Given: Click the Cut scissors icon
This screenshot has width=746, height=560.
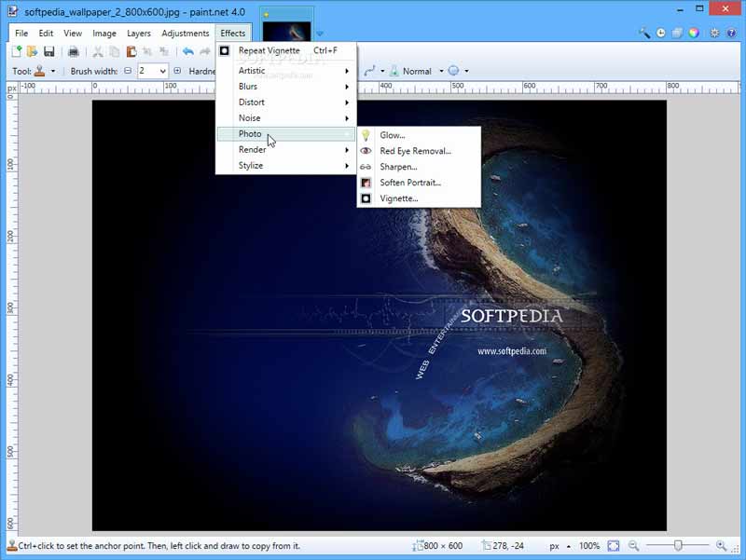Looking at the screenshot, I should (x=98, y=51).
